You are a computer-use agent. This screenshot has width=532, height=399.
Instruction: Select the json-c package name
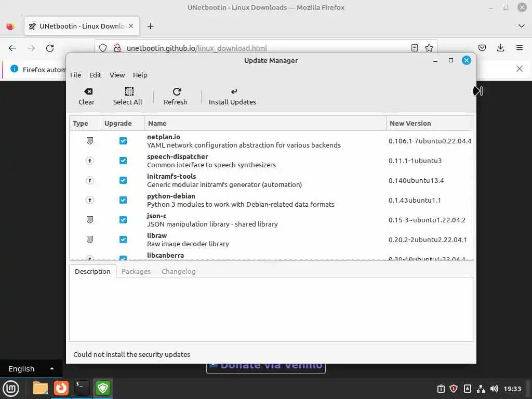[x=157, y=216]
